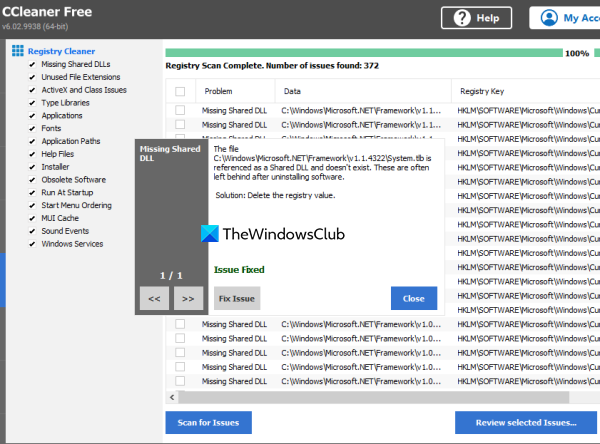Click the 100% scan progress bar
This screenshot has width=600, height=444.
(364, 53)
